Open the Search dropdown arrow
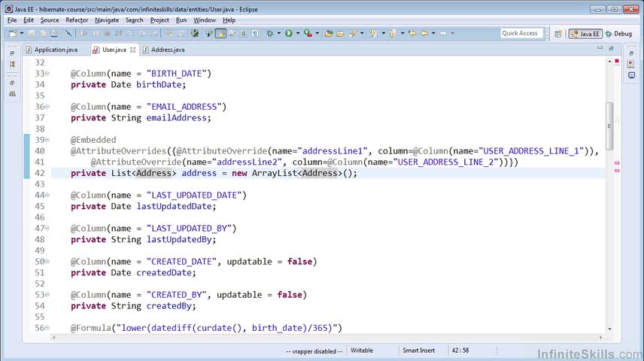This screenshot has height=361, width=644. coord(361,33)
